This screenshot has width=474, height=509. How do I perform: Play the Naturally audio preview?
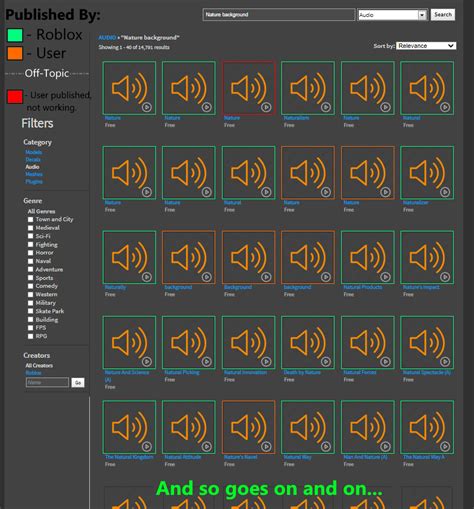pos(147,277)
